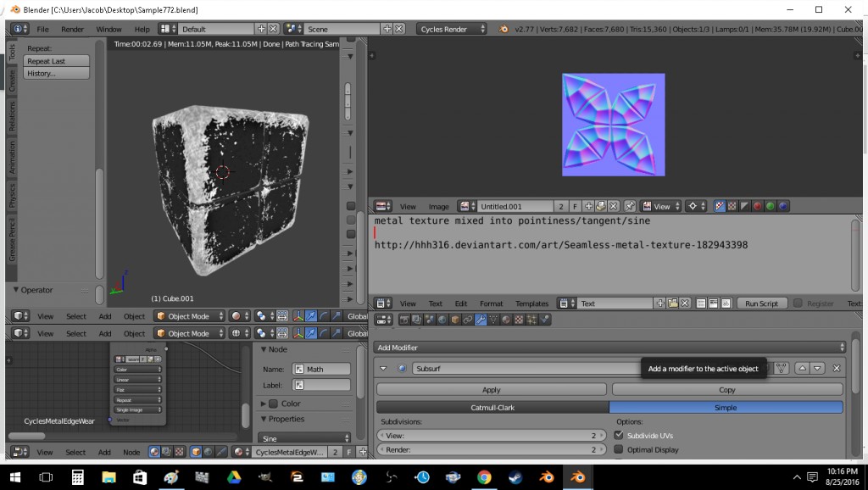868x490 pixels.
Task: Move Subsurf modifier up in stack
Action: click(x=802, y=368)
